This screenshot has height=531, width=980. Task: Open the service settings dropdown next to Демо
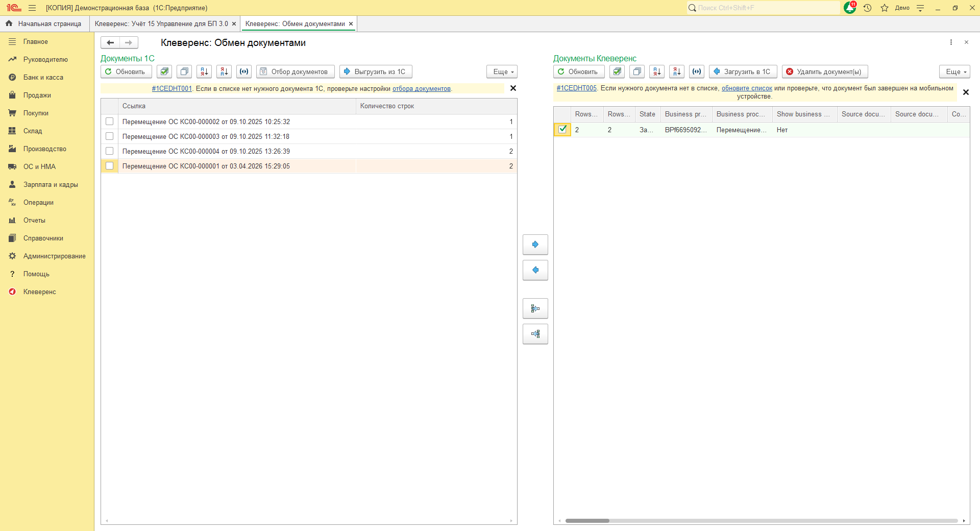[920, 8]
